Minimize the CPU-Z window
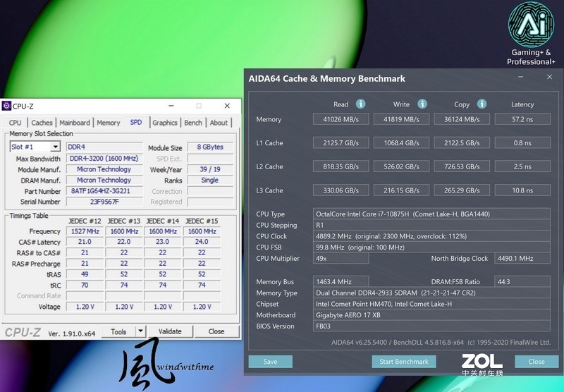Screen dimensions: 564x392 click(x=171, y=106)
